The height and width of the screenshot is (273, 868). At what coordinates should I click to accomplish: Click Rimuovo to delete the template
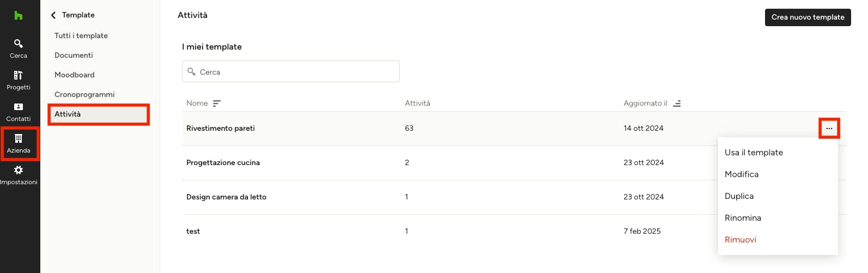[740, 240]
